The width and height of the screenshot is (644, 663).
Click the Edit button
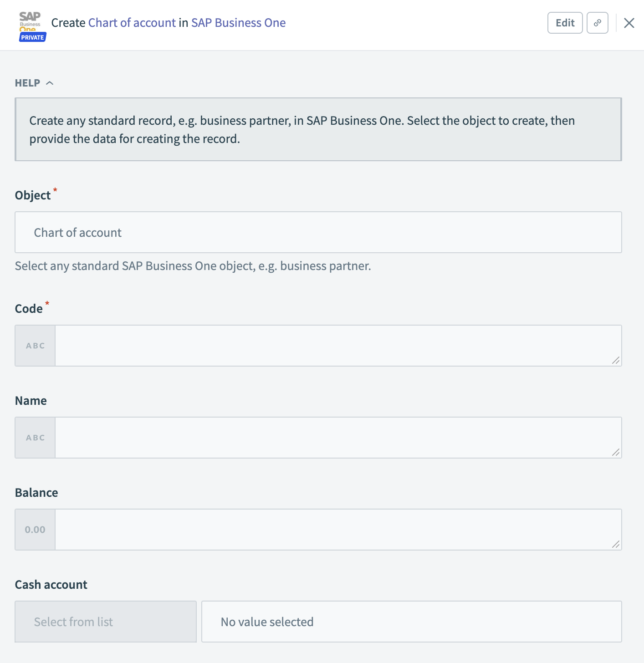565,23
